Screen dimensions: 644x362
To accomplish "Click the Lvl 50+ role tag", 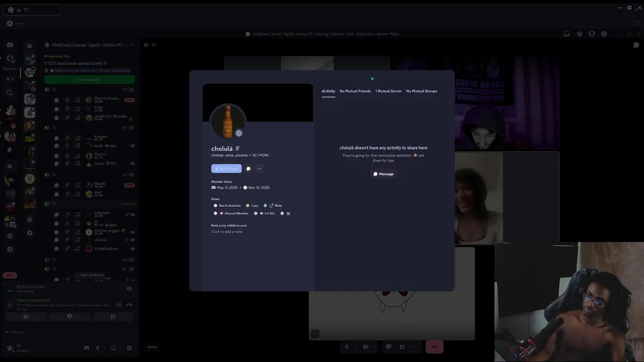I will pos(265,213).
